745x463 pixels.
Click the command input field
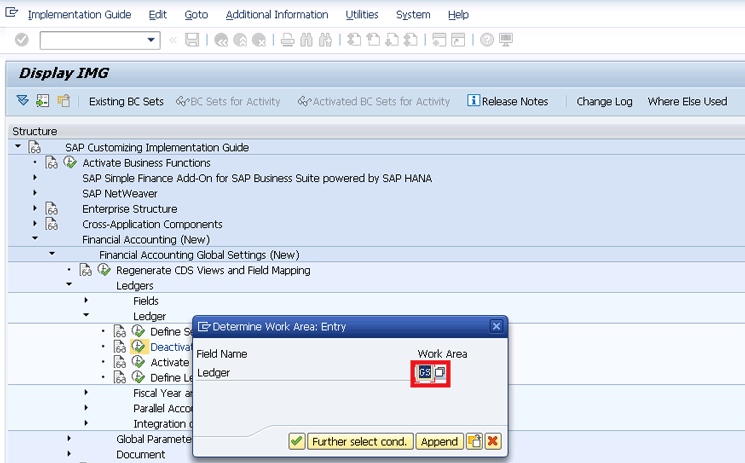coord(94,40)
